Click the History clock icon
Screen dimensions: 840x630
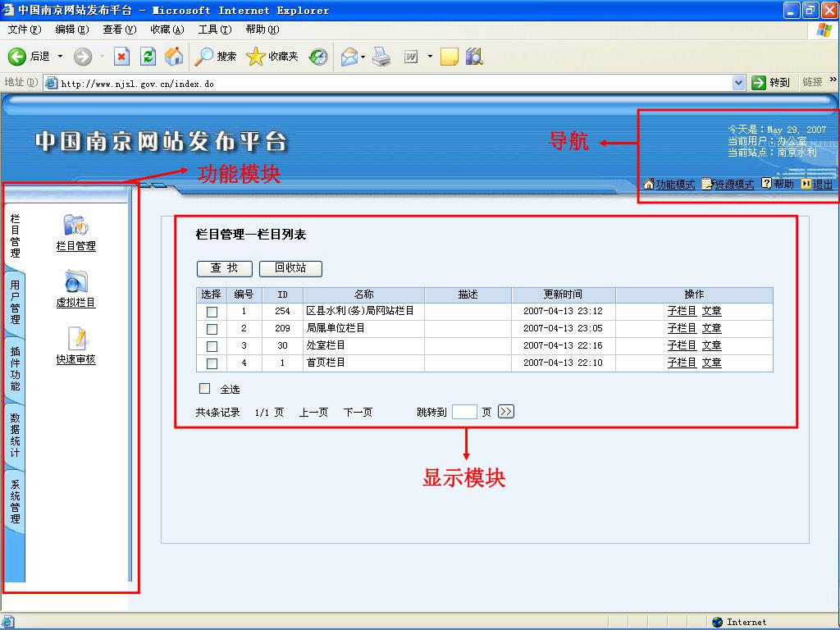[318, 57]
